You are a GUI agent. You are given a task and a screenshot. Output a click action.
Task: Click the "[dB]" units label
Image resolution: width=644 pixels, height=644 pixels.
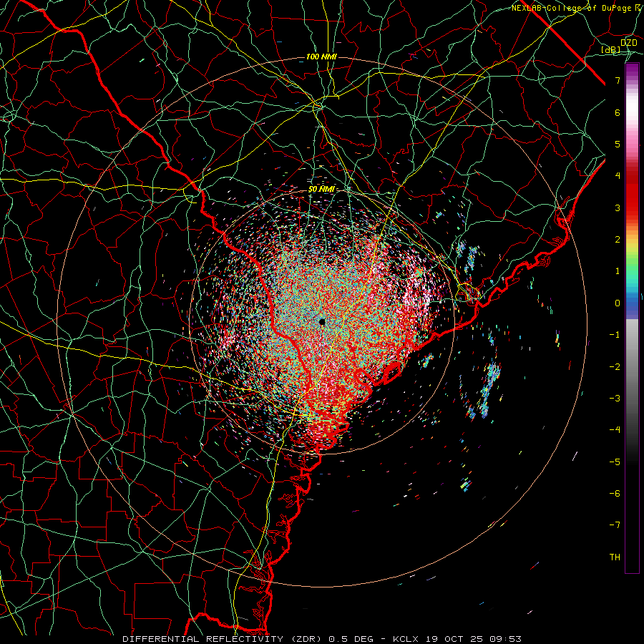click(611, 49)
